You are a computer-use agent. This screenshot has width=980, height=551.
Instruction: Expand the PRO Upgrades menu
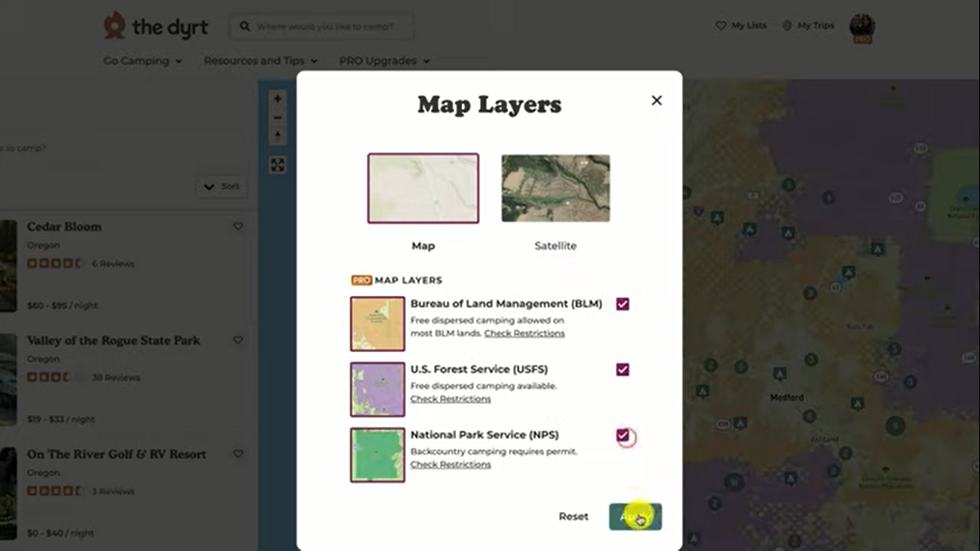tap(385, 61)
